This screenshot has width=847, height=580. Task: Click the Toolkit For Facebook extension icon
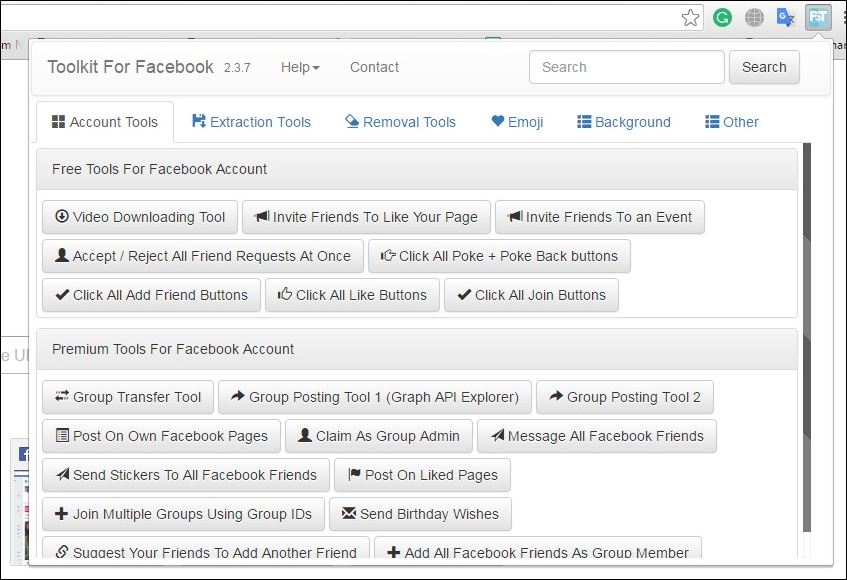pyautogui.click(x=818, y=17)
